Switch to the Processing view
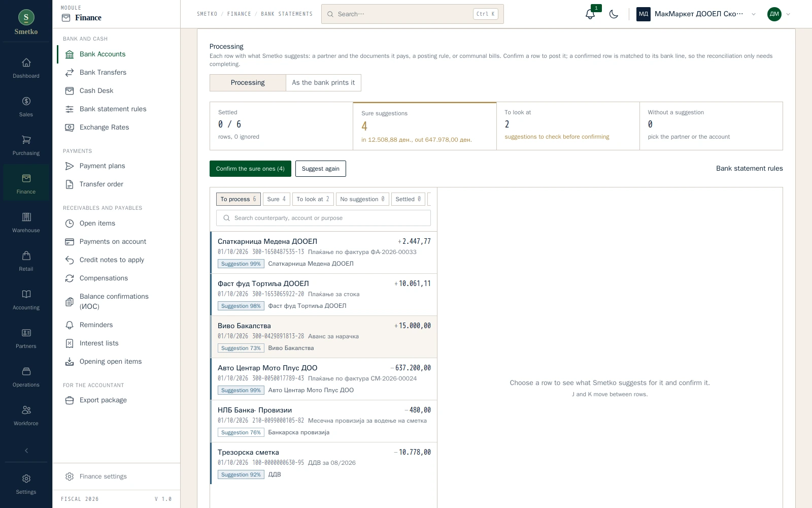This screenshot has height=508, width=812. pyautogui.click(x=248, y=83)
